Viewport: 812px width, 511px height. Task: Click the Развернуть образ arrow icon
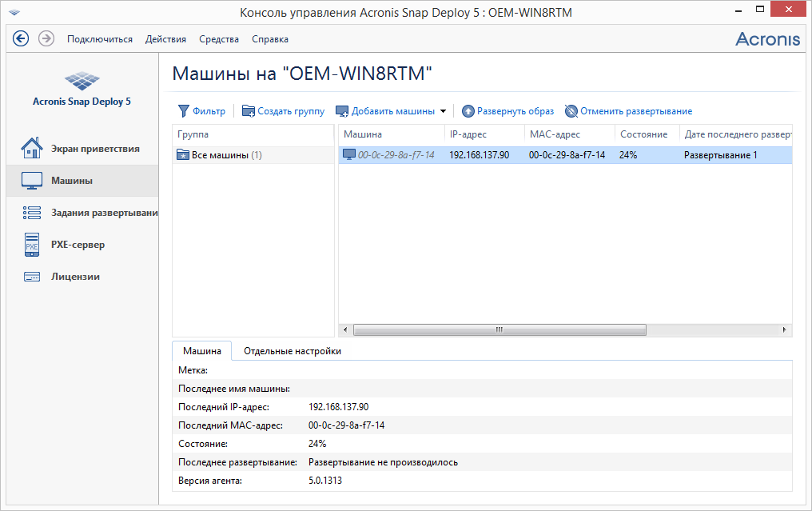click(468, 111)
